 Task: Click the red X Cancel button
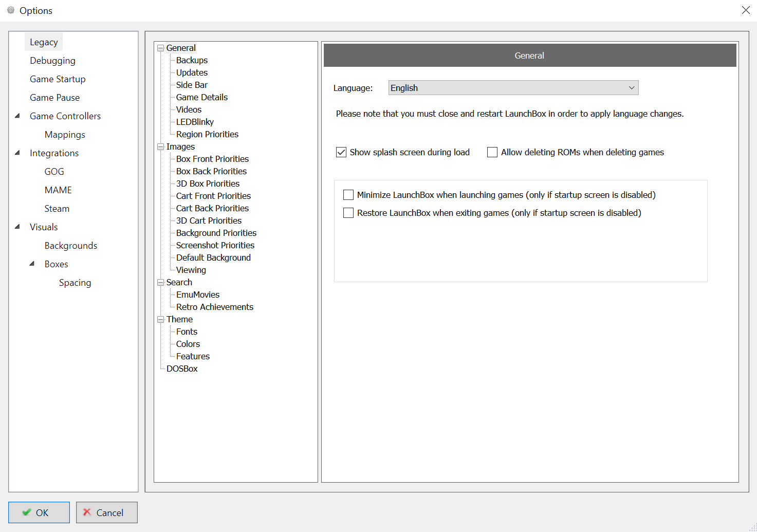click(107, 512)
